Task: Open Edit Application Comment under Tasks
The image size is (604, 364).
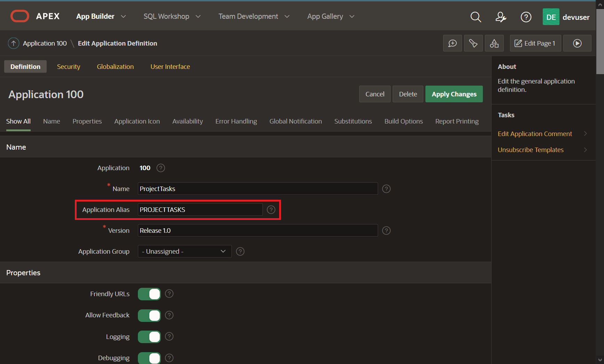Action: click(535, 134)
